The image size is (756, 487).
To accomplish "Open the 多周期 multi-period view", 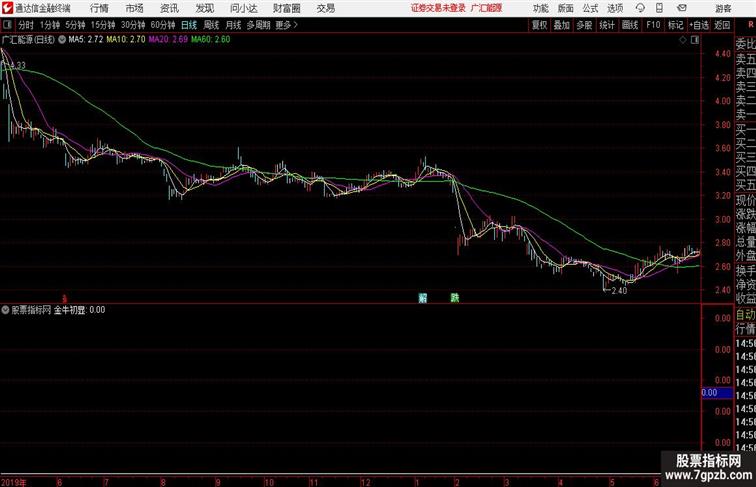I will click(x=258, y=25).
